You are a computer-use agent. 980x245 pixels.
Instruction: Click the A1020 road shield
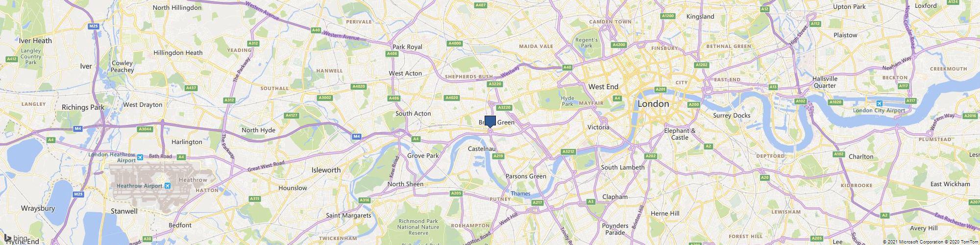[x=835, y=102]
